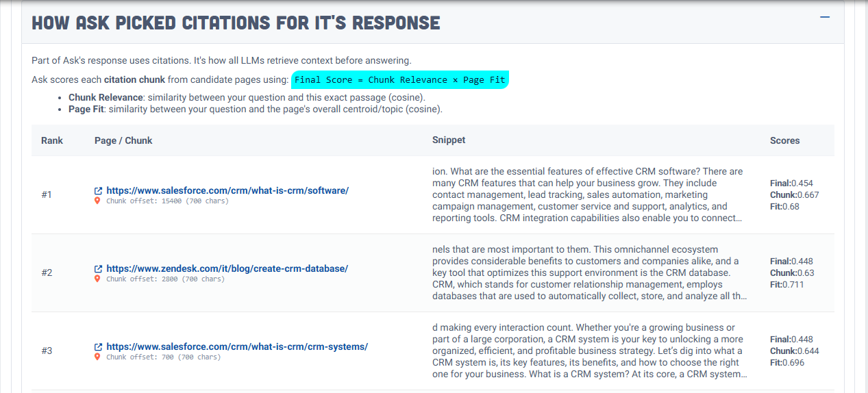Click the Final:0.454 score value

(x=791, y=183)
